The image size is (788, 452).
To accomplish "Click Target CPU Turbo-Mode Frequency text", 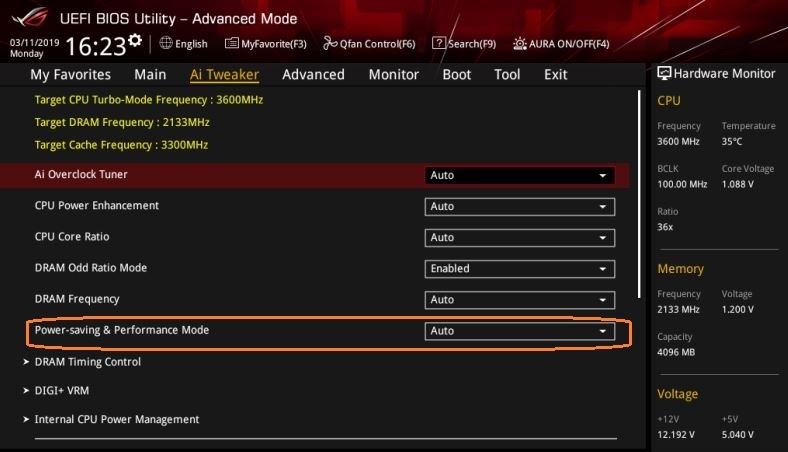I will point(149,100).
